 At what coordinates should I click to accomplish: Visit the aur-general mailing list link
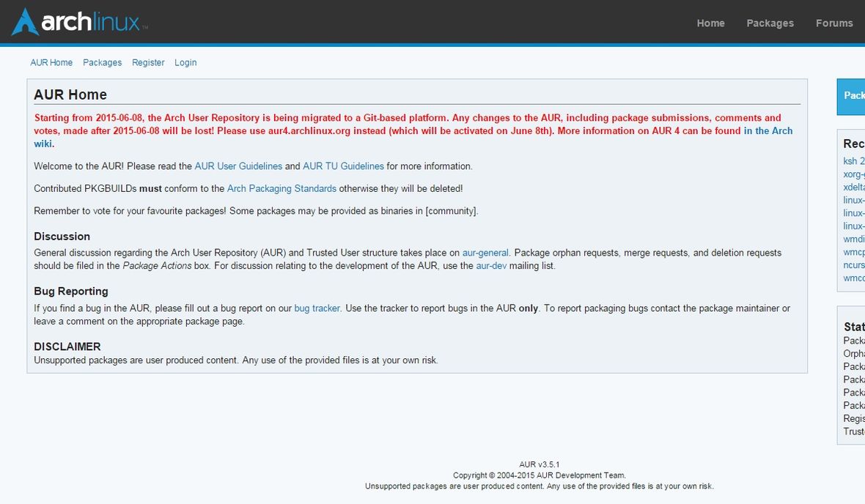coord(485,253)
